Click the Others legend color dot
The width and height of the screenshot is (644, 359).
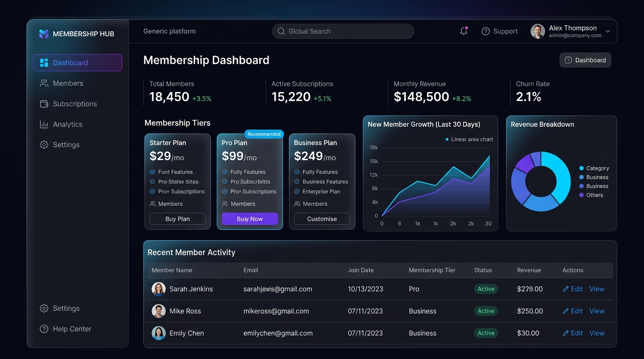coord(581,195)
